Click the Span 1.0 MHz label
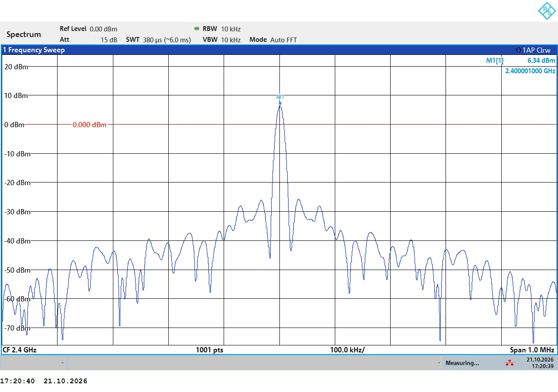Image resolution: width=558 pixels, height=392 pixels. pos(532,350)
